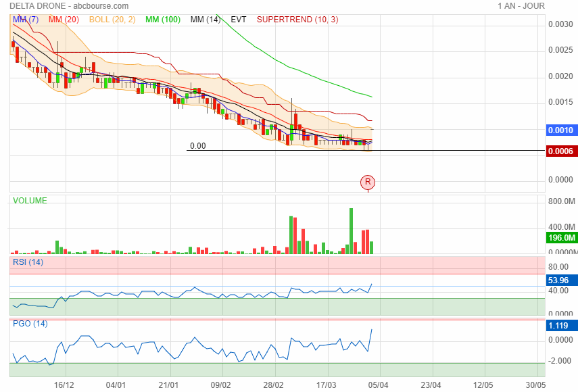This screenshot has height=392, width=578.
Task: Select the MM (100) legend label
Action: pyautogui.click(x=162, y=20)
